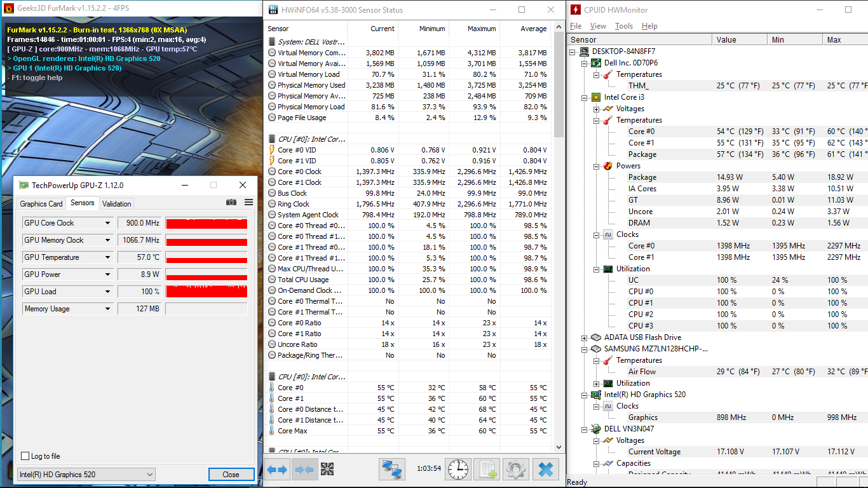Click computer icon beside DESKTOP-84N8FF7
This screenshot has height=488, width=868.
pyautogui.click(x=584, y=51)
